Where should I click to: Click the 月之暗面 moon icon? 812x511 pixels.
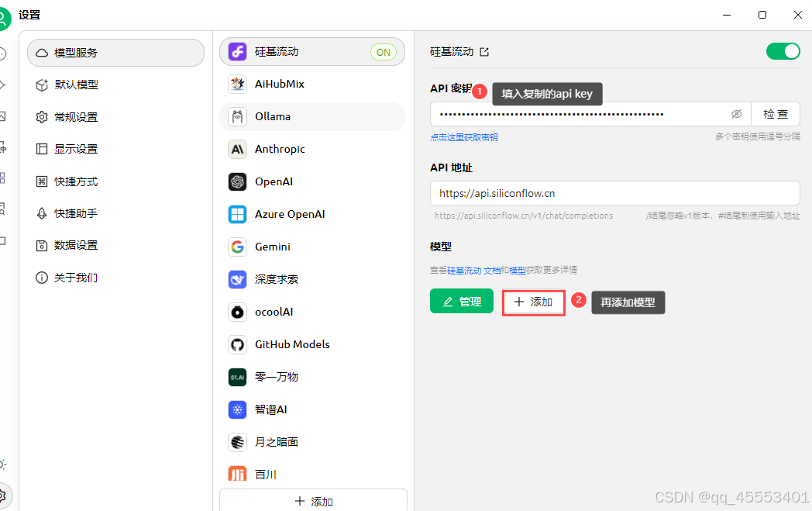click(x=237, y=442)
